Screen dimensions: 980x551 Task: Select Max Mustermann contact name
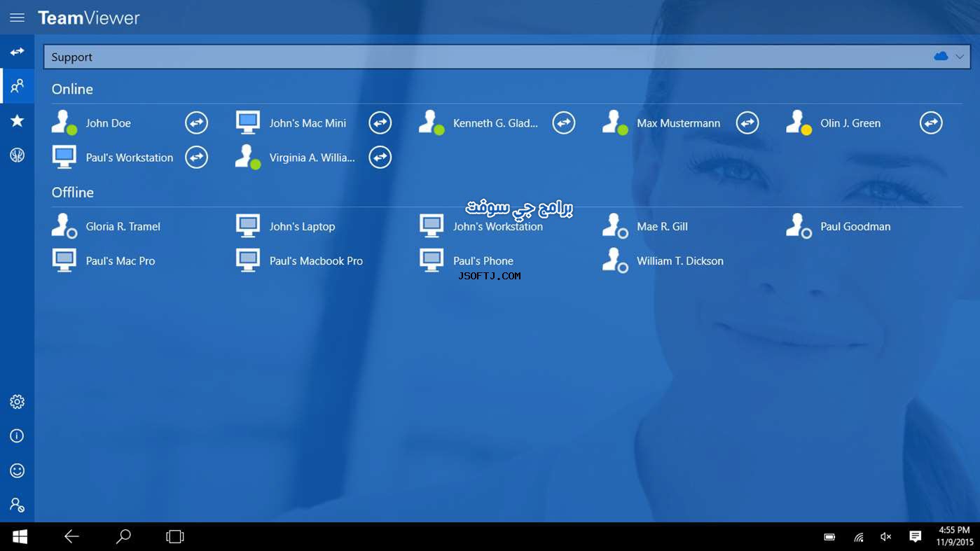click(x=678, y=123)
